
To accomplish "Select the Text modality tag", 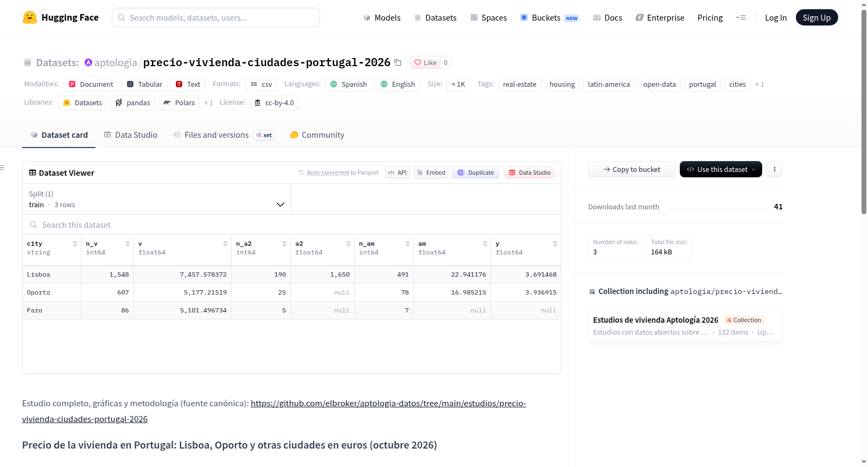I will point(188,84).
